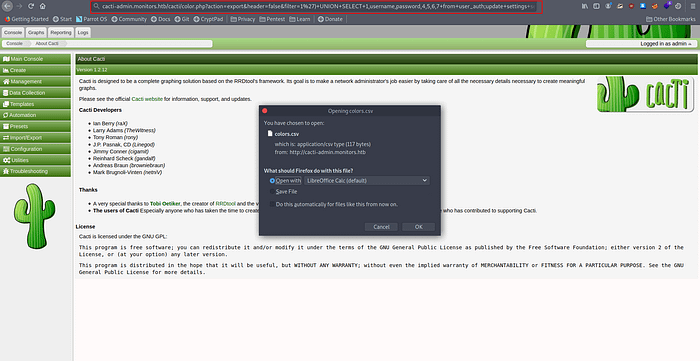The height and width of the screenshot is (361, 700).
Task: Expand the Automation sidebar menu
Action: tap(35, 115)
